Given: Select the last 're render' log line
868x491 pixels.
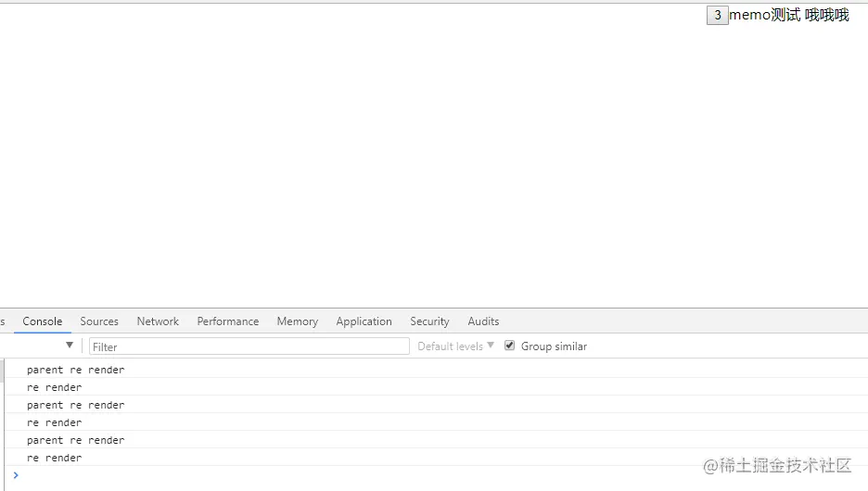Looking at the screenshot, I should pos(54,458).
